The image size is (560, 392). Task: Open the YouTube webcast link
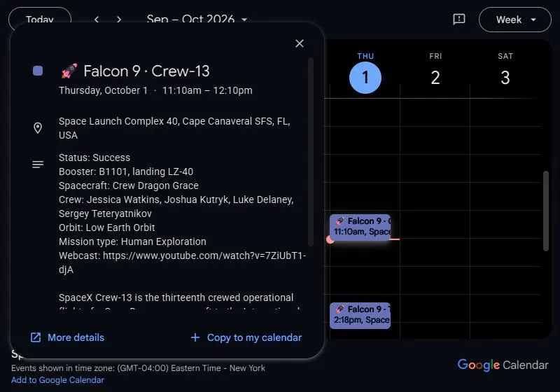point(204,255)
